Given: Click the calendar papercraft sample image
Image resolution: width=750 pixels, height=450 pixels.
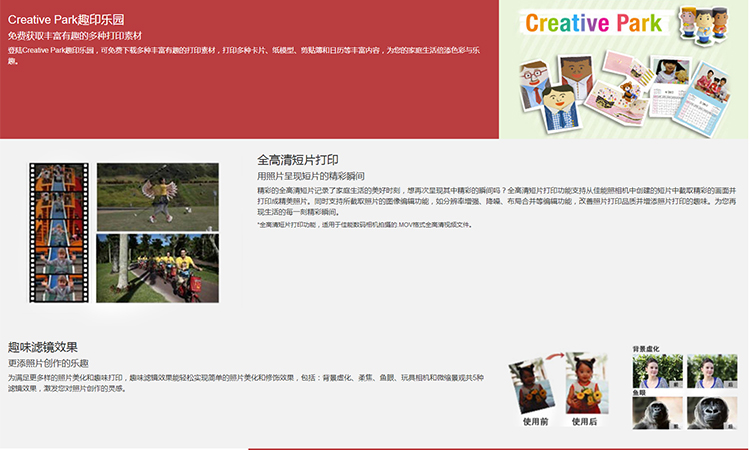Looking at the screenshot, I should pyautogui.click(x=702, y=100).
